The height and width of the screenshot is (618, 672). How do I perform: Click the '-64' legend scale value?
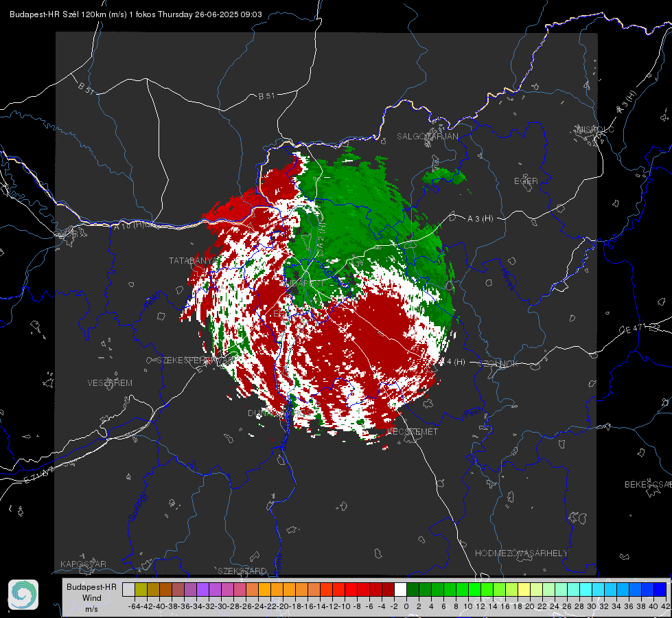coord(135,606)
